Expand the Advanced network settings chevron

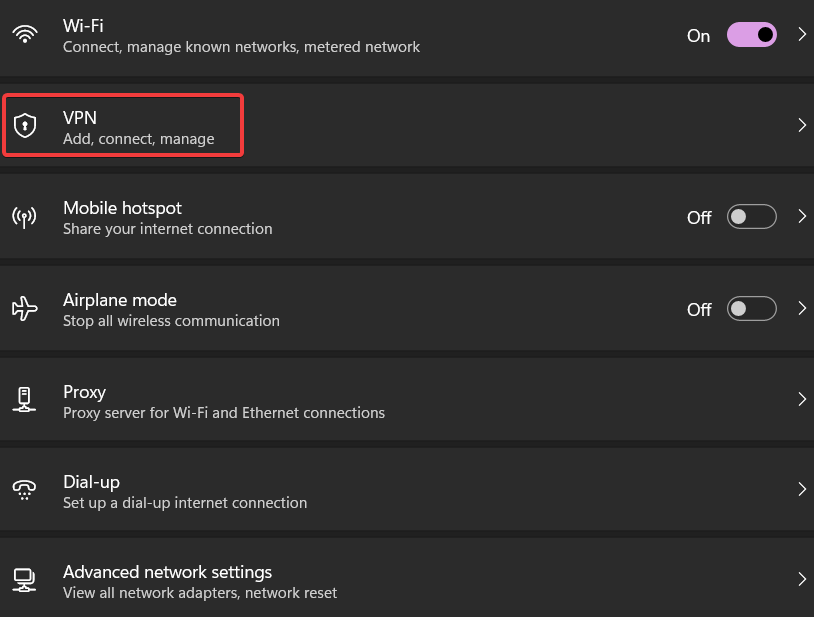point(802,579)
